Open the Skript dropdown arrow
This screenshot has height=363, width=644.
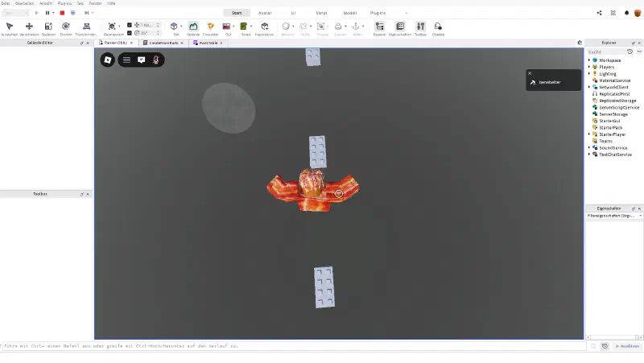[251, 27]
